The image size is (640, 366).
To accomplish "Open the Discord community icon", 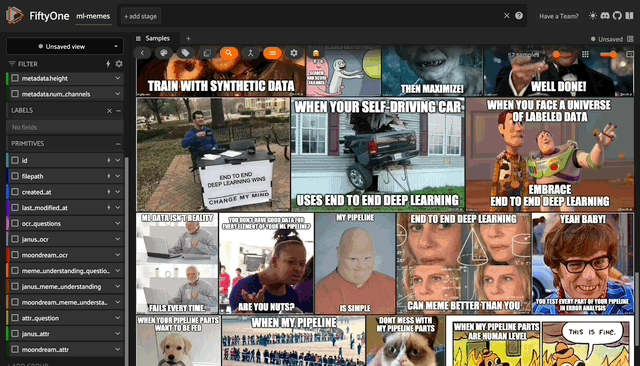I will coord(605,16).
